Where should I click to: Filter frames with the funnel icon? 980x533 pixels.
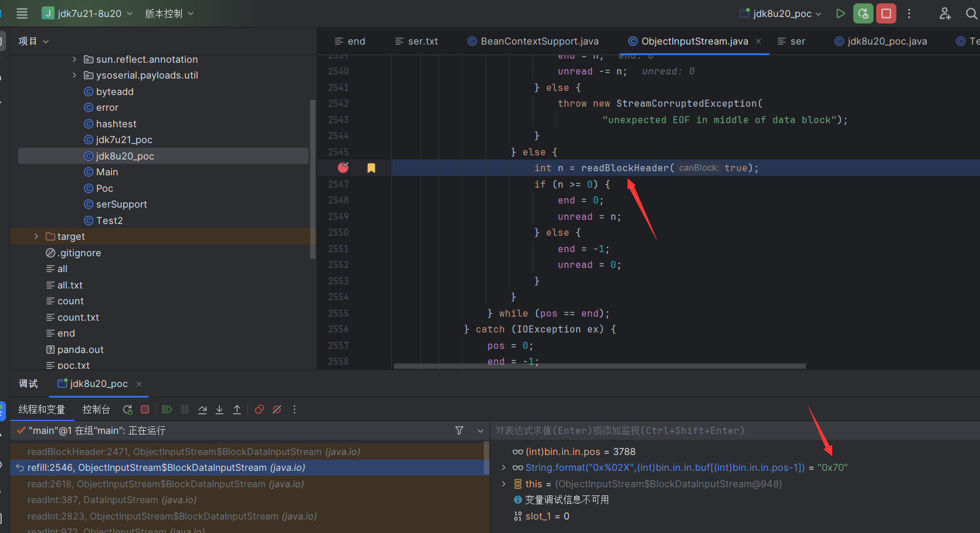pos(459,430)
